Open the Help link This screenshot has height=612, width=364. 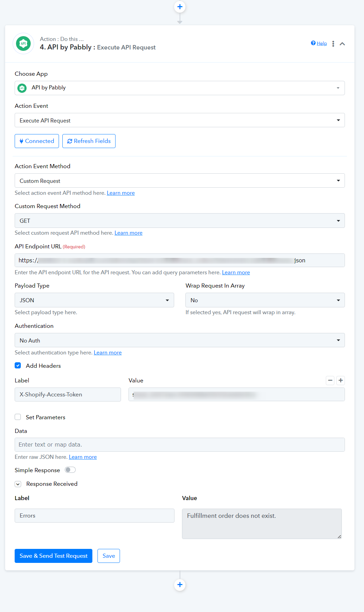pos(319,43)
